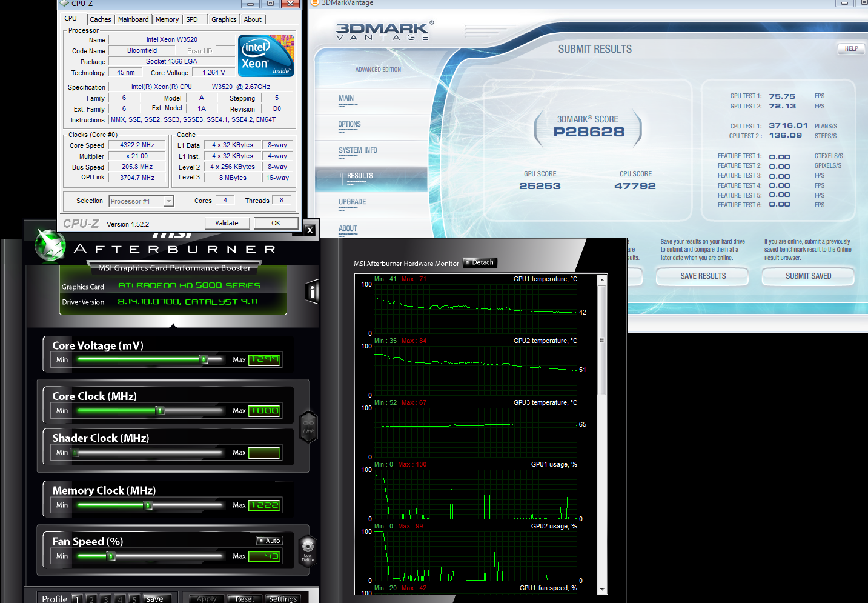Click the empty Shader Clock value field
The image size is (868, 603).
264,452
